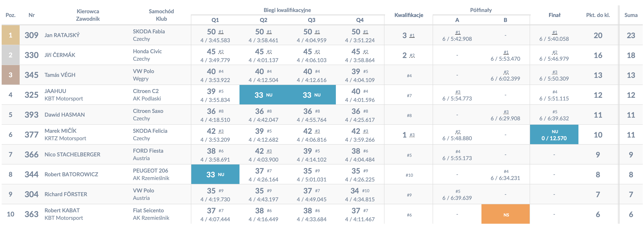Select the Półfinały group header
The height and width of the screenshot is (232, 644).
pyautogui.click(x=481, y=10)
